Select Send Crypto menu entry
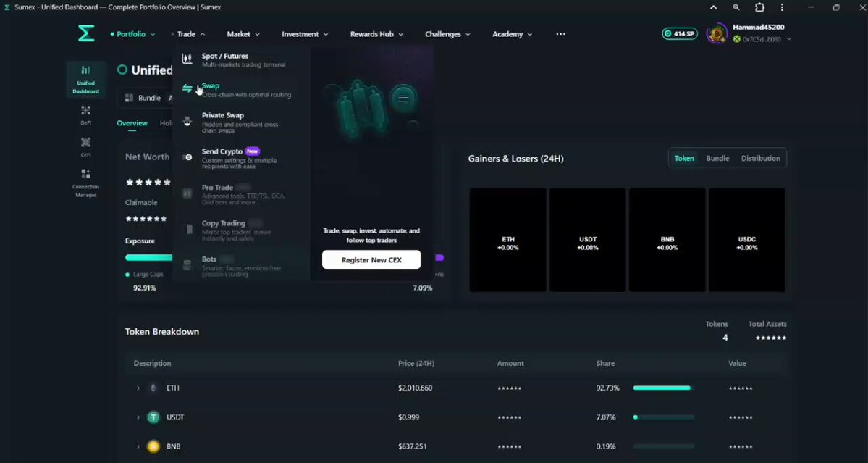Image resolution: width=868 pixels, height=463 pixels. pyautogui.click(x=240, y=159)
